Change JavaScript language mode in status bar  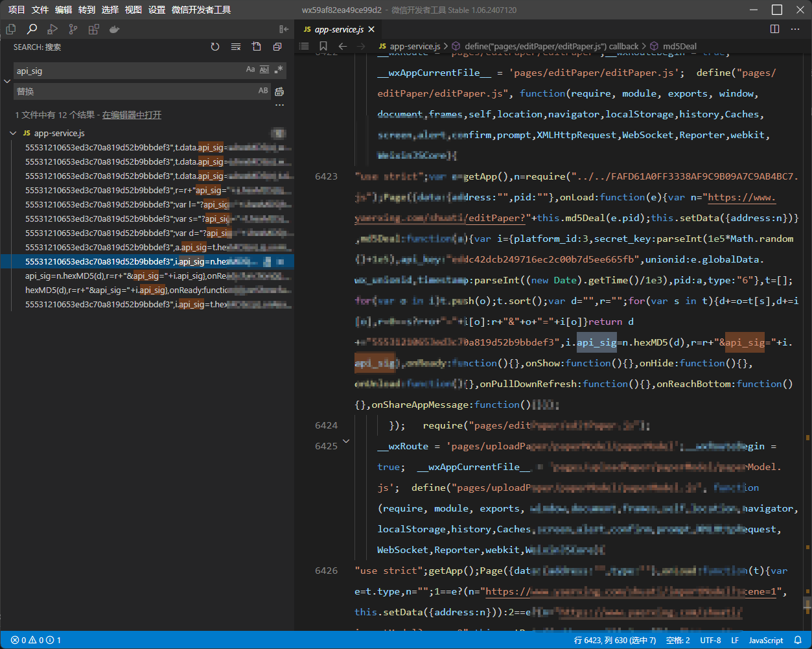click(766, 640)
